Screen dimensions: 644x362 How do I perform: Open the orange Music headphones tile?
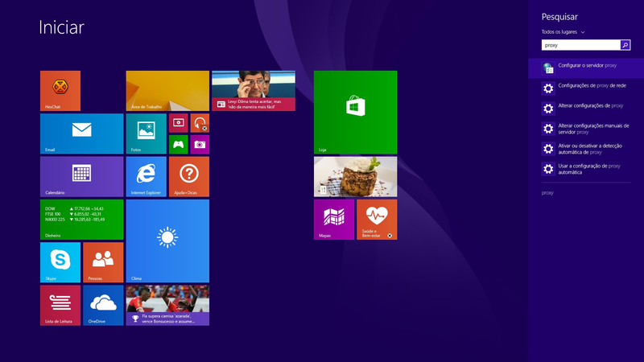(x=200, y=123)
